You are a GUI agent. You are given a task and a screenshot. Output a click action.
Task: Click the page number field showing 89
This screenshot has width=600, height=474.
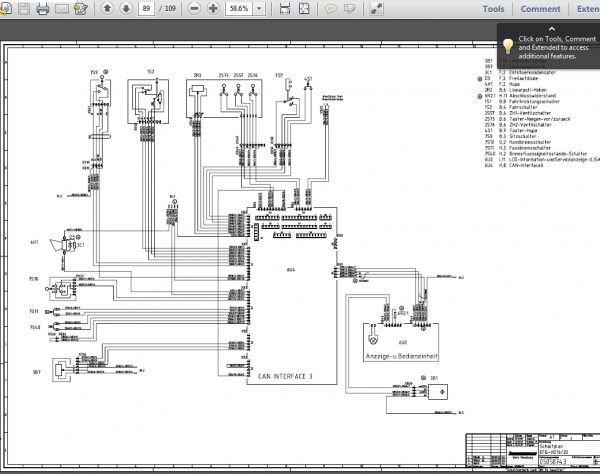click(x=146, y=8)
